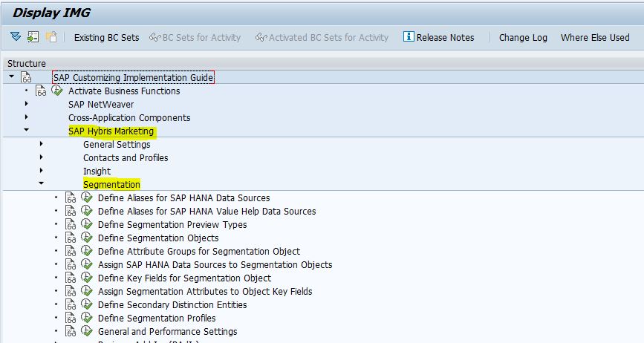This screenshot has width=644, height=343.
Task: Select 'Assign SAP HANA Data Sources to Segmentation Objects' text
Action: (215, 264)
